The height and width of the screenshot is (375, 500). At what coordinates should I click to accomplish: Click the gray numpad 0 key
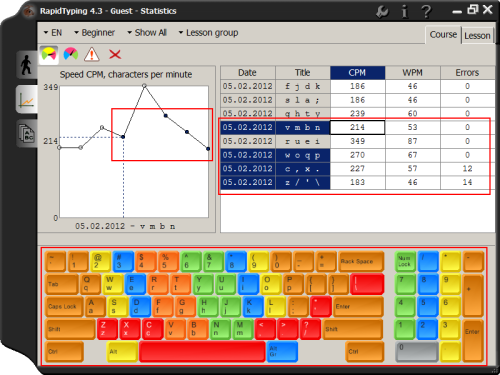(x=416, y=352)
